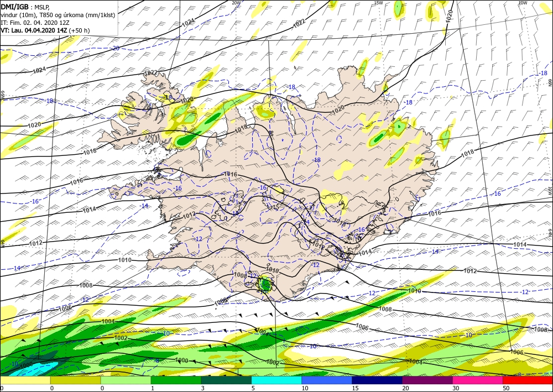Select the bright blue 10–15 mm legend band

[x=327, y=380]
